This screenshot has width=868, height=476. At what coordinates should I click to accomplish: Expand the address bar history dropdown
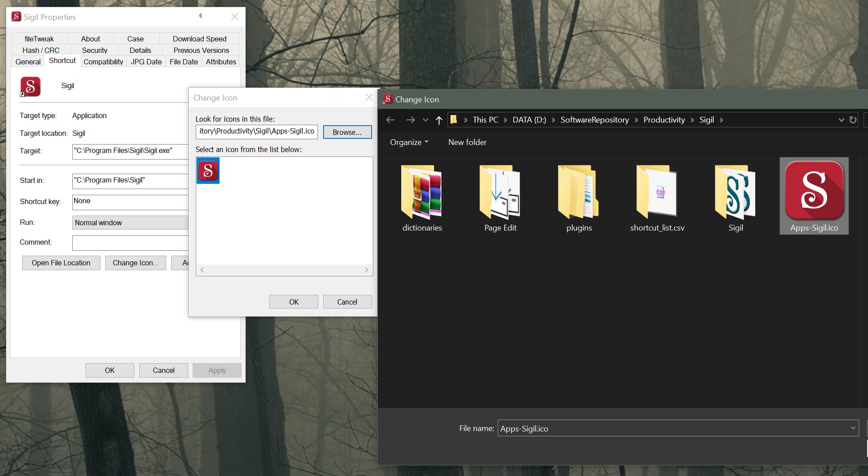tap(841, 120)
